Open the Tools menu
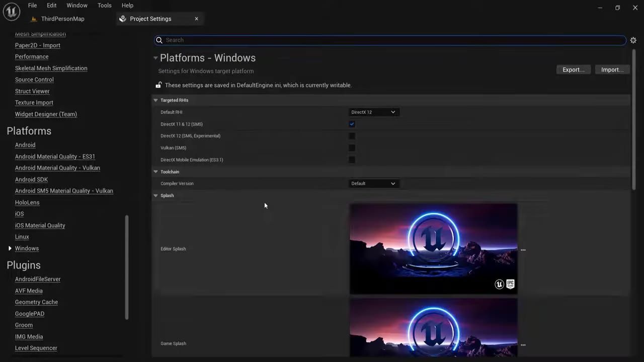This screenshot has width=644, height=362. [105, 6]
